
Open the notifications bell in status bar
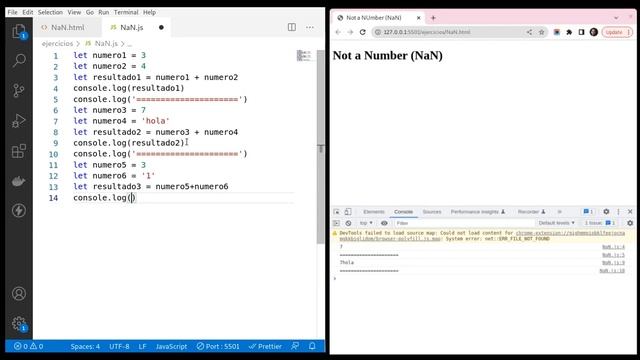click(x=312, y=346)
